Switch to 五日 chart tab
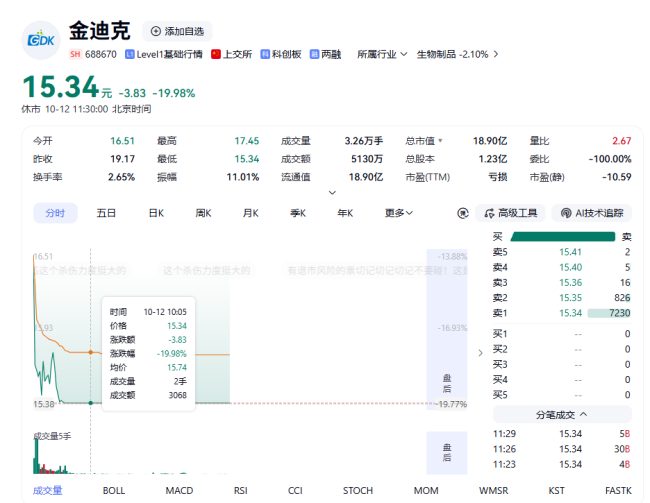 [x=106, y=213]
